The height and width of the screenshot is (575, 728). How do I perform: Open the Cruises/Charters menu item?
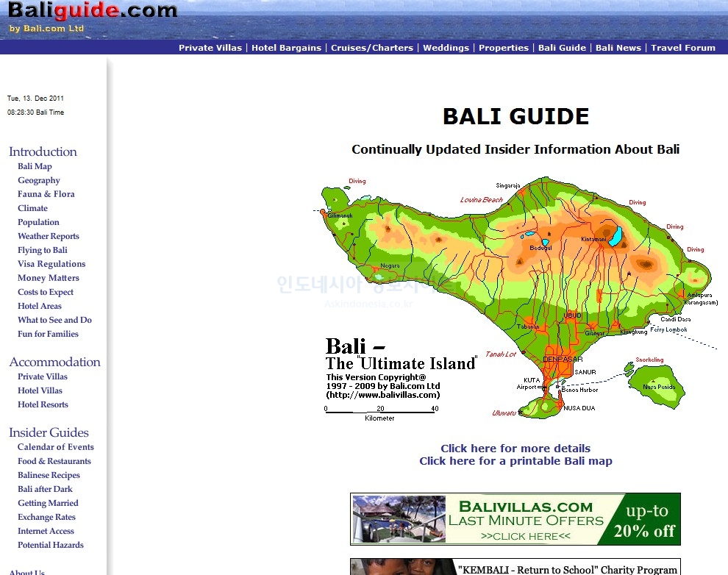point(372,48)
